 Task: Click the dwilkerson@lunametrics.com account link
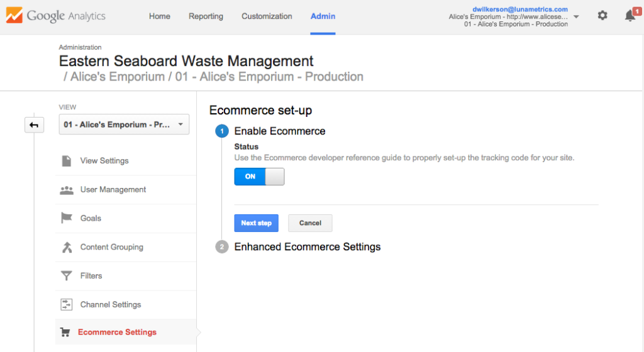520,9
